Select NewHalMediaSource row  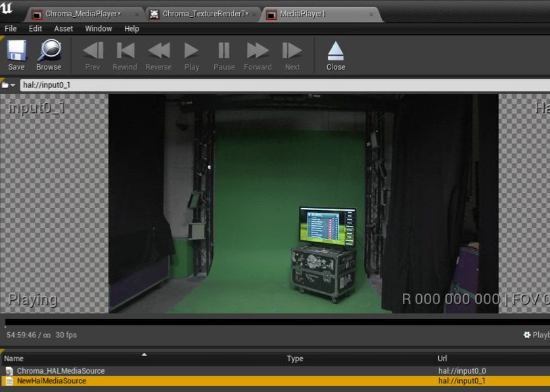(x=276, y=381)
